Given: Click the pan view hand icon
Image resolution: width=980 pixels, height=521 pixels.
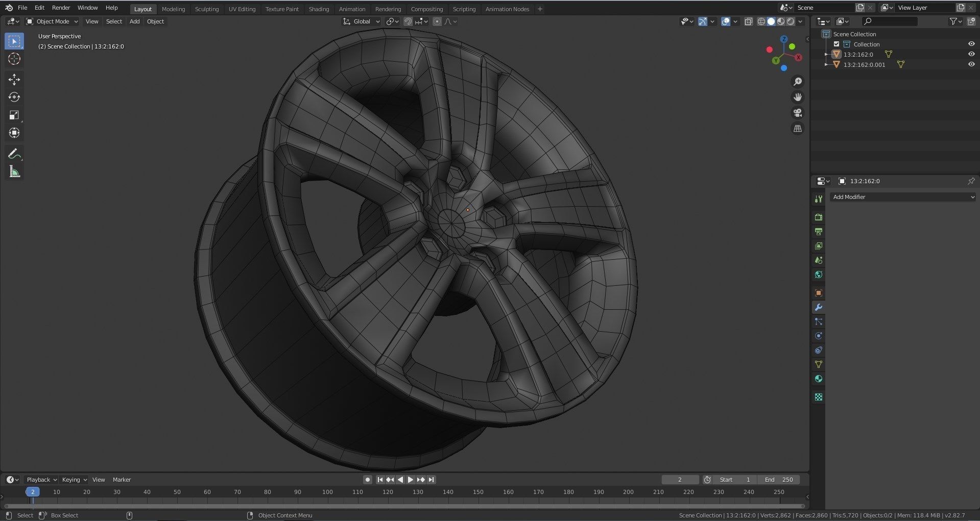Looking at the screenshot, I should (798, 97).
